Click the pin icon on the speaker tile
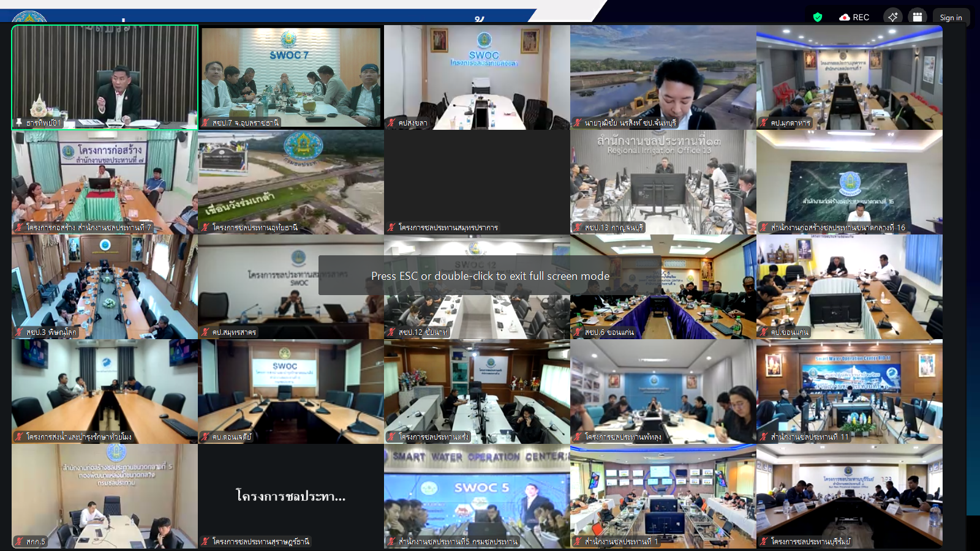 coord(19,123)
